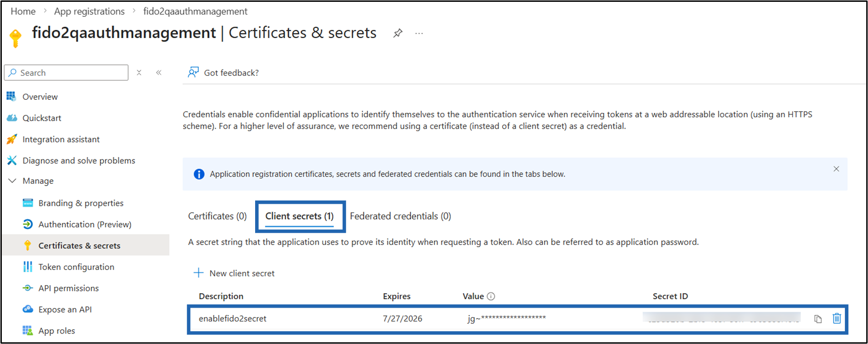Screen dimensions: 868x344
Task: Click the Secret ID column header
Action: coord(670,296)
